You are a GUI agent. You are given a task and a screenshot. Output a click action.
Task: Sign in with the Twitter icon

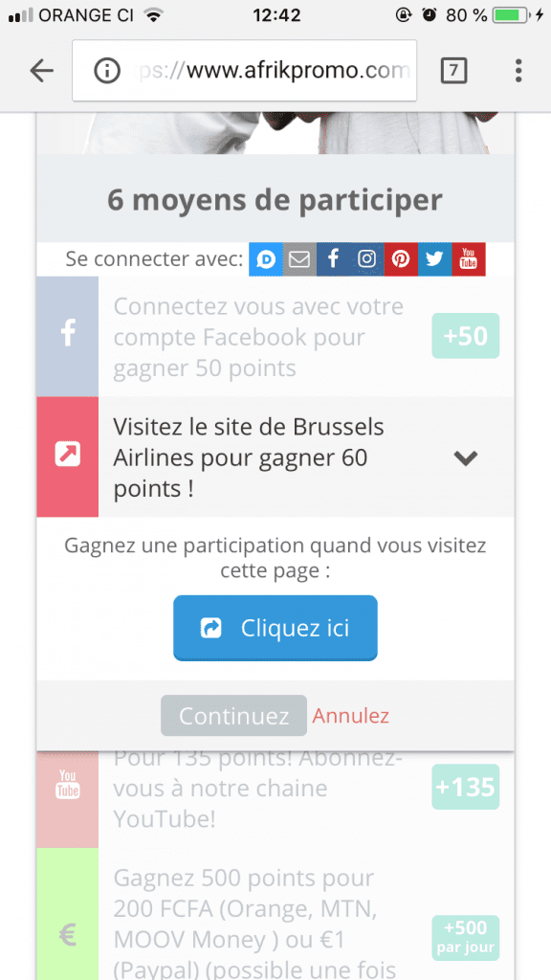coord(434,258)
